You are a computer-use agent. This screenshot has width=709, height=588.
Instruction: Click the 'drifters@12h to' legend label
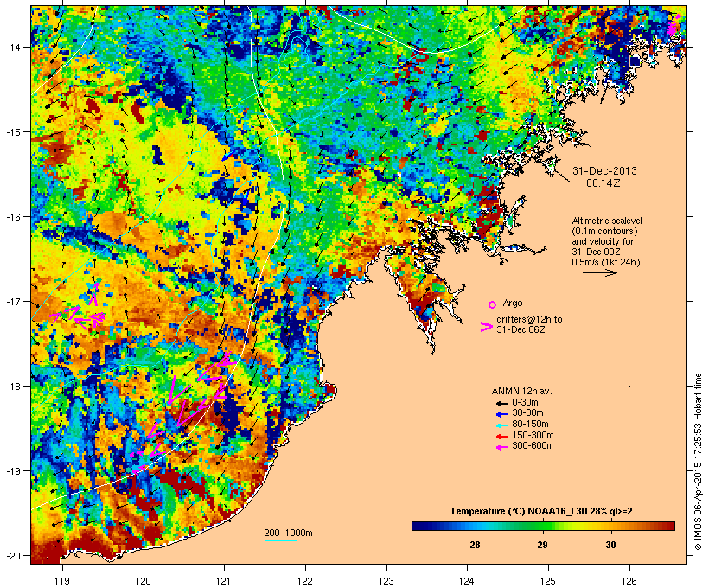pos(529,319)
